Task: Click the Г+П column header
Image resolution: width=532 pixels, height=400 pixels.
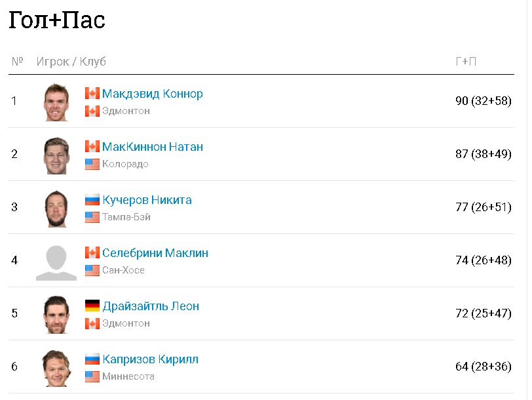Action: coord(466,62)
